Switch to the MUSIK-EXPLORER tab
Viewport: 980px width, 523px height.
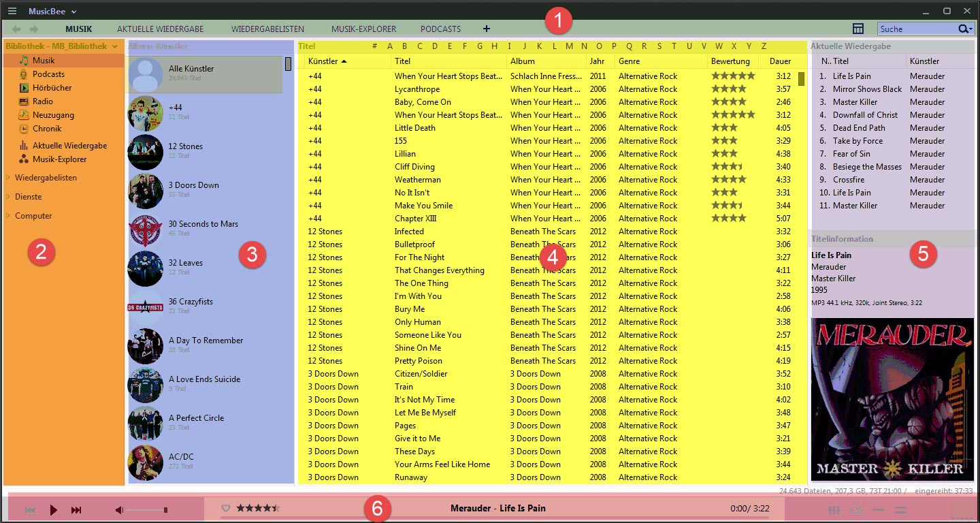(x=363, y=29)
